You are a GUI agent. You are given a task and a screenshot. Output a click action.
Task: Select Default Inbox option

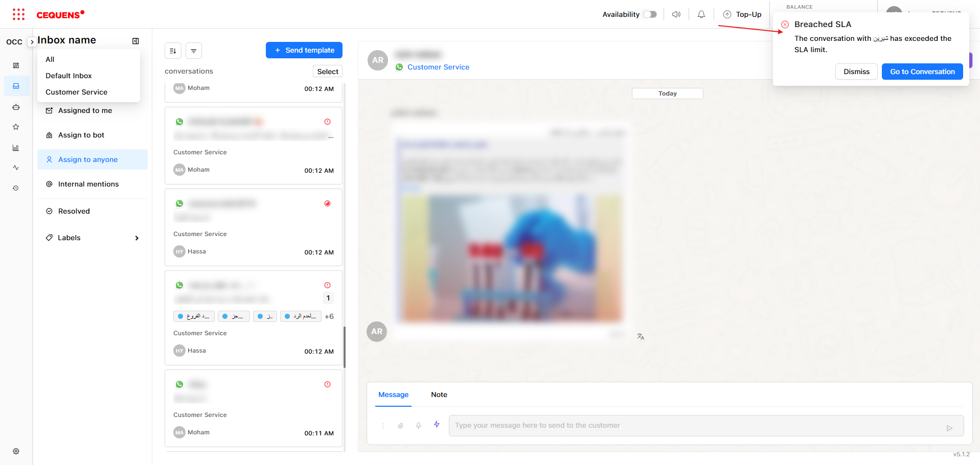[88, 76]
